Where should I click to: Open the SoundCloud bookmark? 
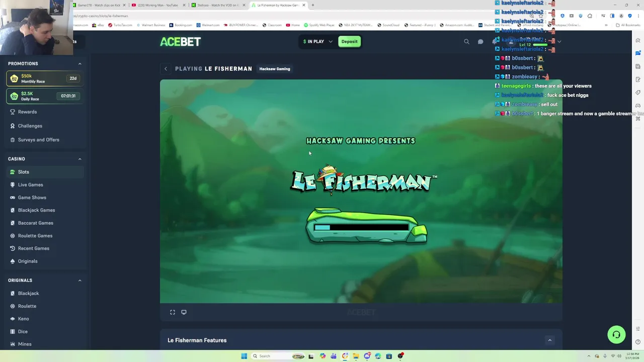(388, 25)
